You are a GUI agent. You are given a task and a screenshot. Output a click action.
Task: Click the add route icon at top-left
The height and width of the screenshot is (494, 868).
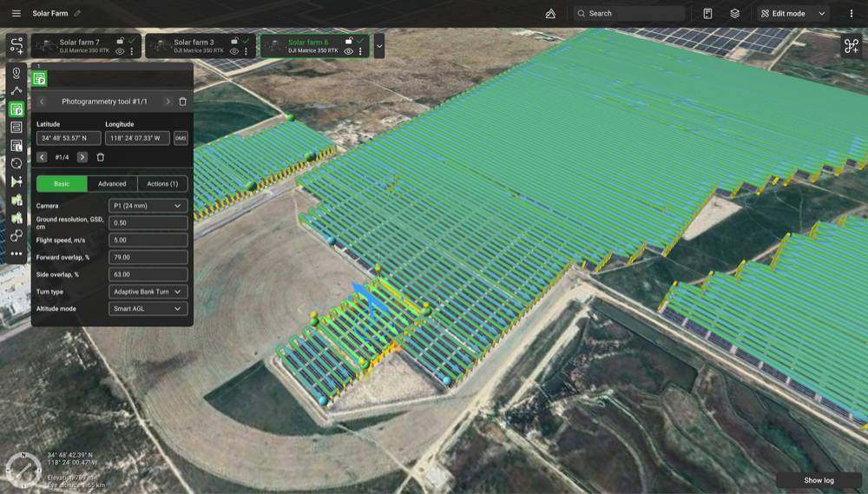(16, 45)
